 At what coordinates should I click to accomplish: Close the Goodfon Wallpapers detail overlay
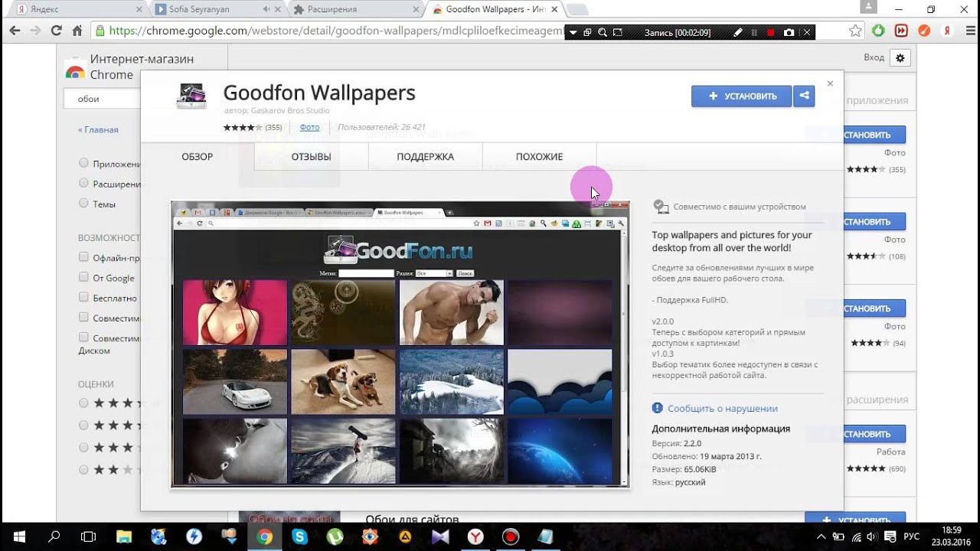[x=830, y=83]
